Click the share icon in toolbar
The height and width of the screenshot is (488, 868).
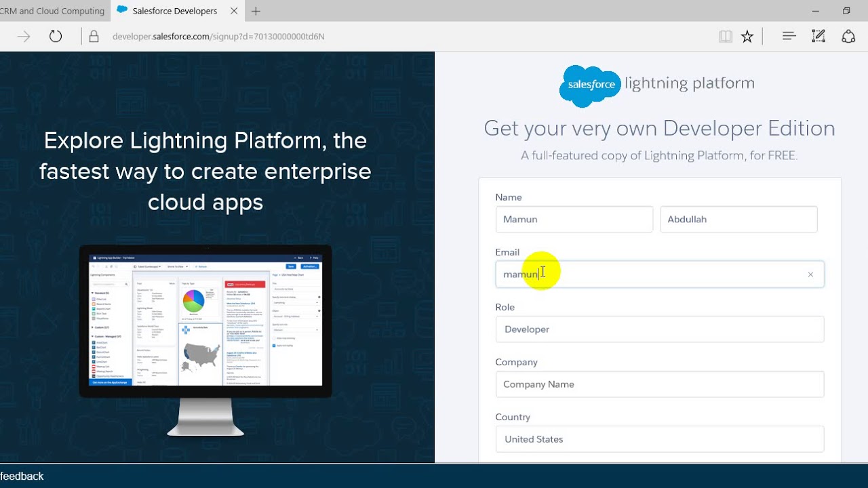coord(848,37)
